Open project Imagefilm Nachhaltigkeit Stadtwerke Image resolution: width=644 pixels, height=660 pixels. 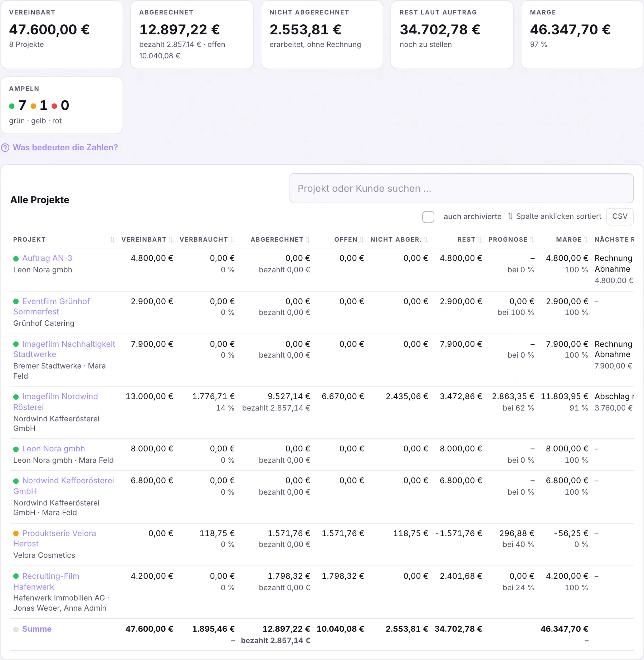(64, 349)
